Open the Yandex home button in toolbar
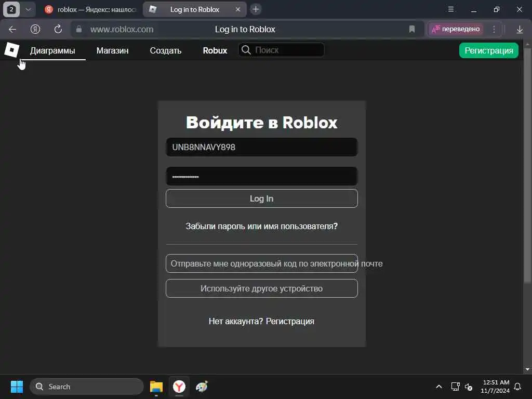The image size is (532, 399). tap(35, 29)
